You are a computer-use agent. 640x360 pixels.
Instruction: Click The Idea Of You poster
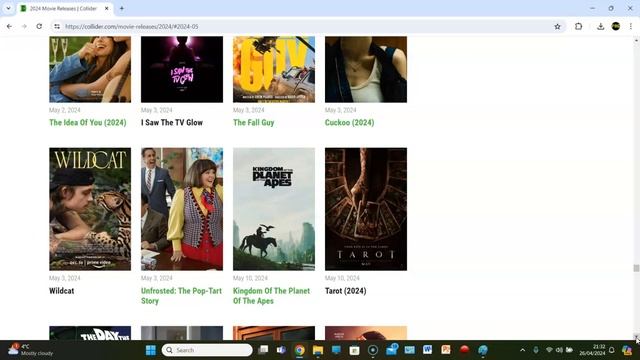click(90, 69)
